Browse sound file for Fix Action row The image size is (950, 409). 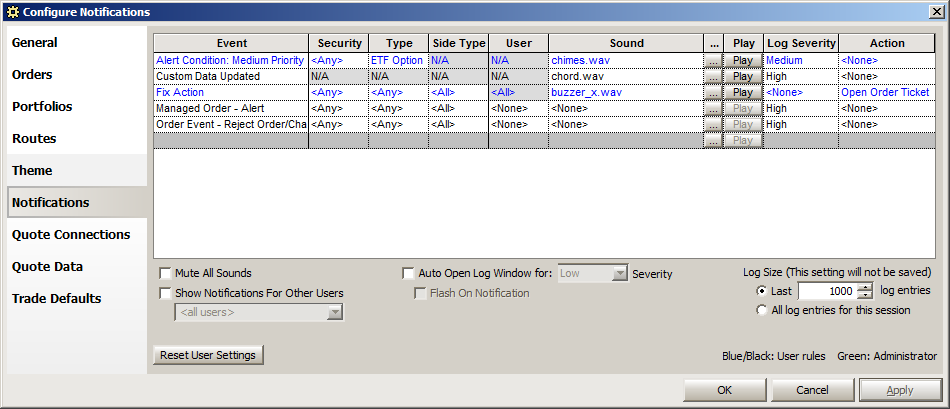click(x=713, y=92)
